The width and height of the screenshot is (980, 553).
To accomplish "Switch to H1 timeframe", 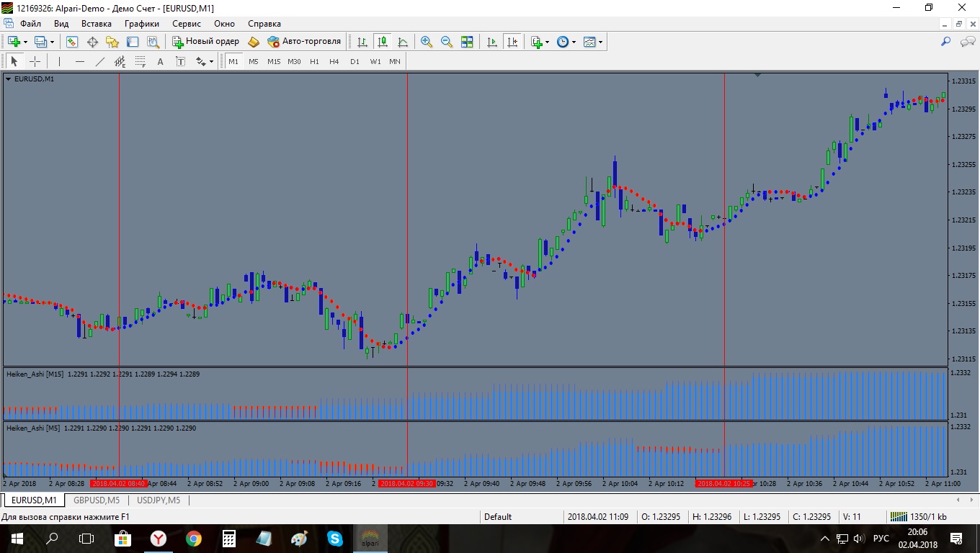I will tap(314, 61).
